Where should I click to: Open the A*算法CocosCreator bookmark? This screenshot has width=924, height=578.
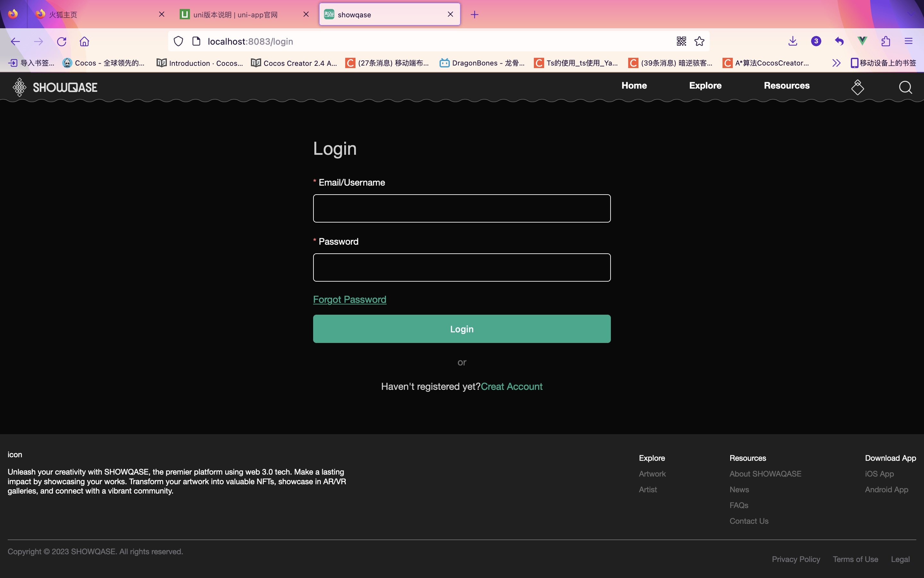[766, 63]
